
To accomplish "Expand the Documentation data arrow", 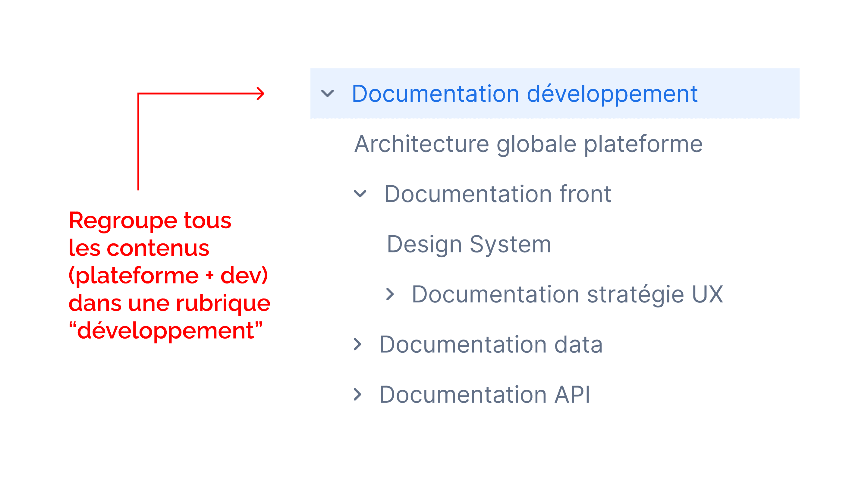I will [x=357, y=344].
